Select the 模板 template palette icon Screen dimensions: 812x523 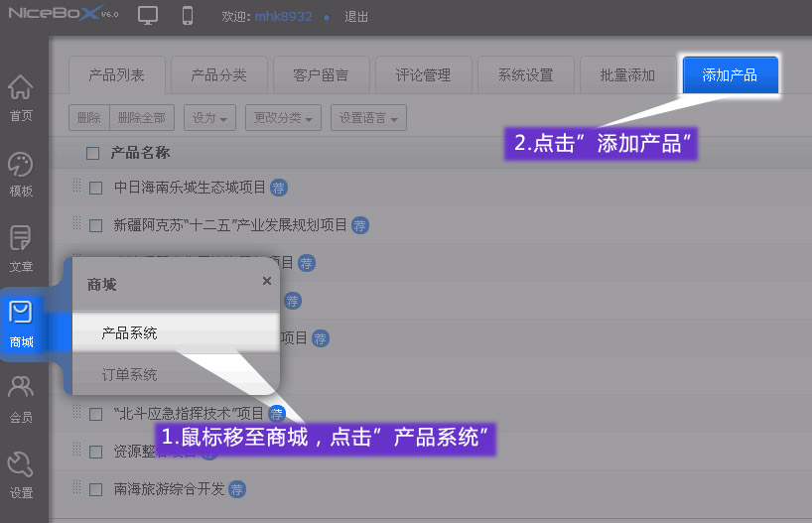tap(21, 173)
